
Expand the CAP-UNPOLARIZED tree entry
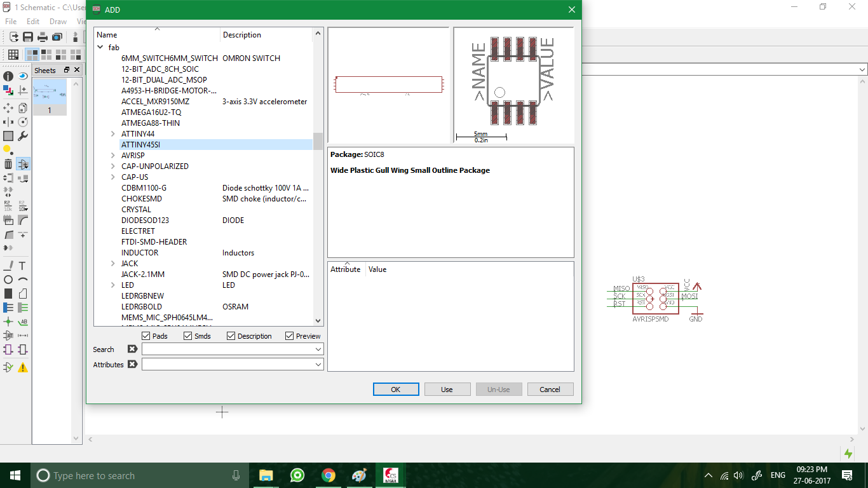[113, 166]
